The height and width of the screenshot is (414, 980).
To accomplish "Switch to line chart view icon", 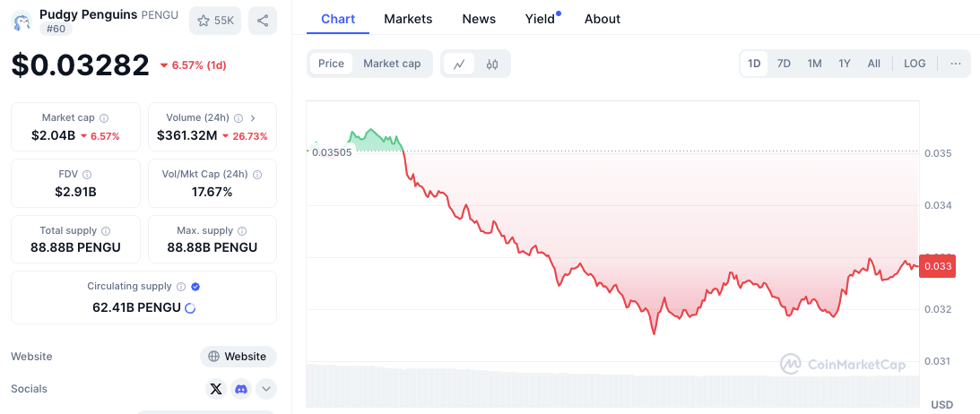I will [x=459, y=64].
